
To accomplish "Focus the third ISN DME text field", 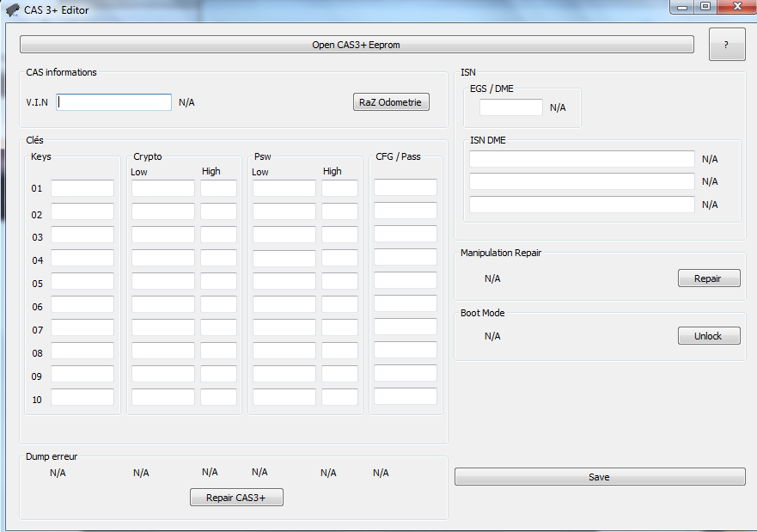I will (582, 205).
